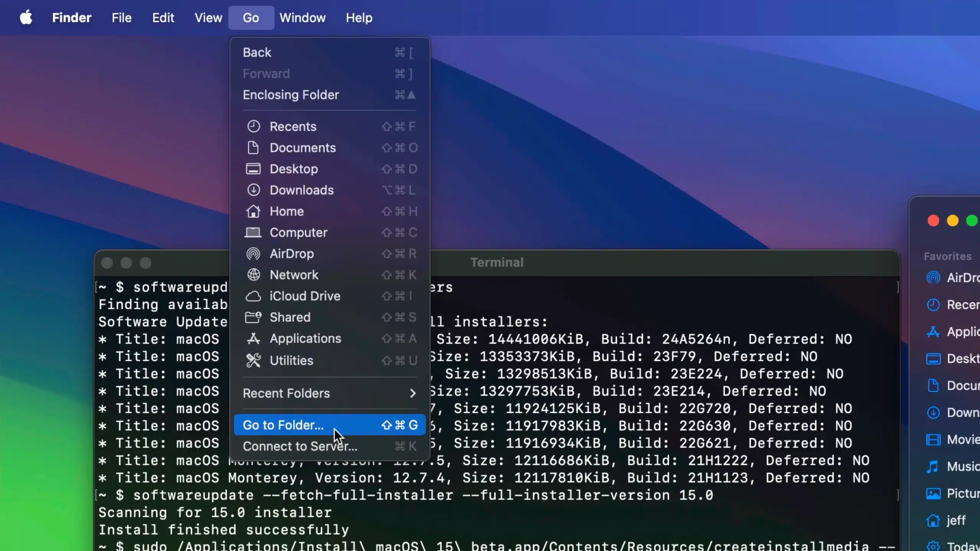Screen dimensions: 980x551
Task: Click the Computer laptop icon in Go menu
Action: [x=253, y=232]
